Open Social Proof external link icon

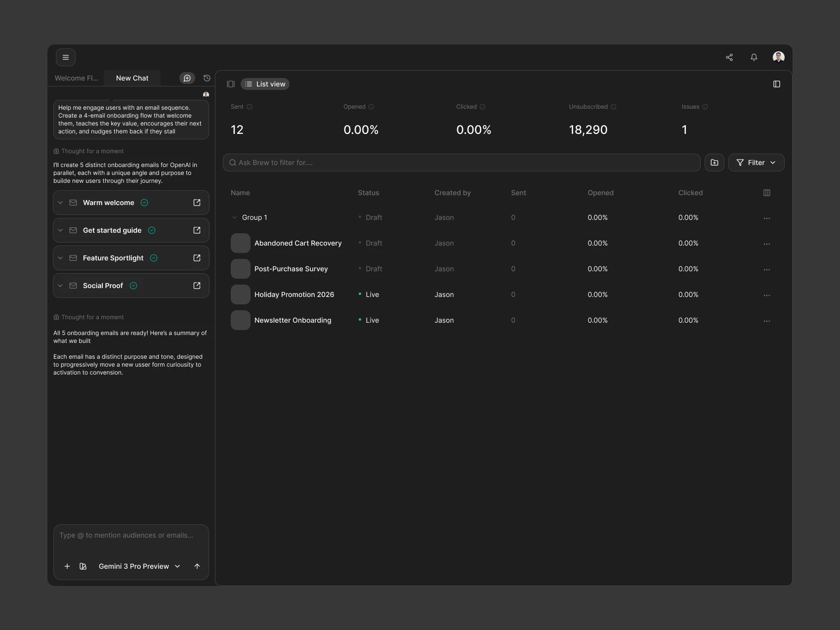[x=197, y=286]
